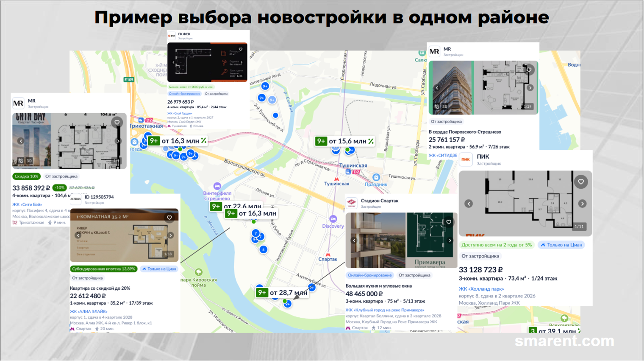Click парк Кировская пойма pin
Viewport: 644px width, 361px height.
click(199, 272)
